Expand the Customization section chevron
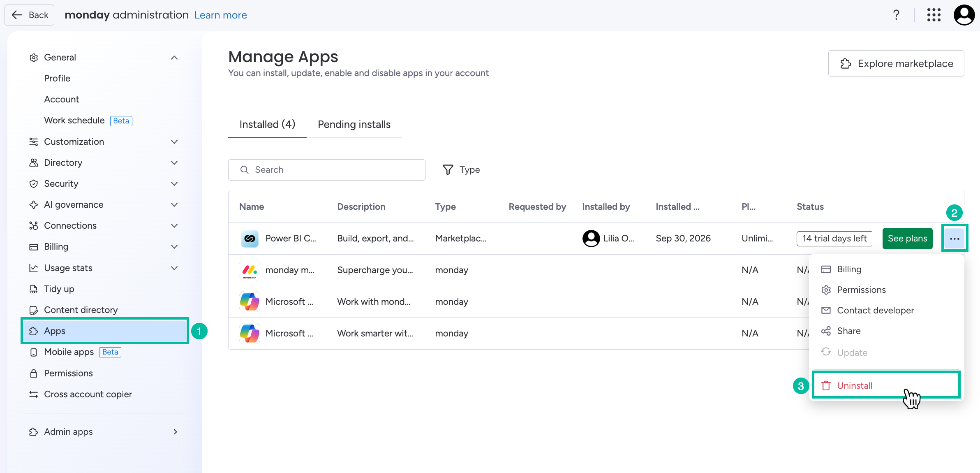Viewport: 980px width, 473px height. click(x=174, y=142)
